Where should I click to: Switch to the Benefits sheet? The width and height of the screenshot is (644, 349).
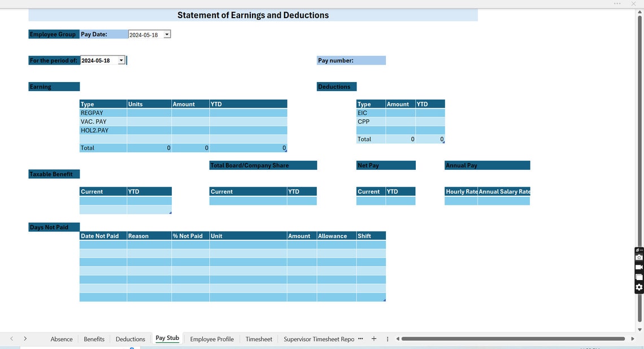(94, 339)
